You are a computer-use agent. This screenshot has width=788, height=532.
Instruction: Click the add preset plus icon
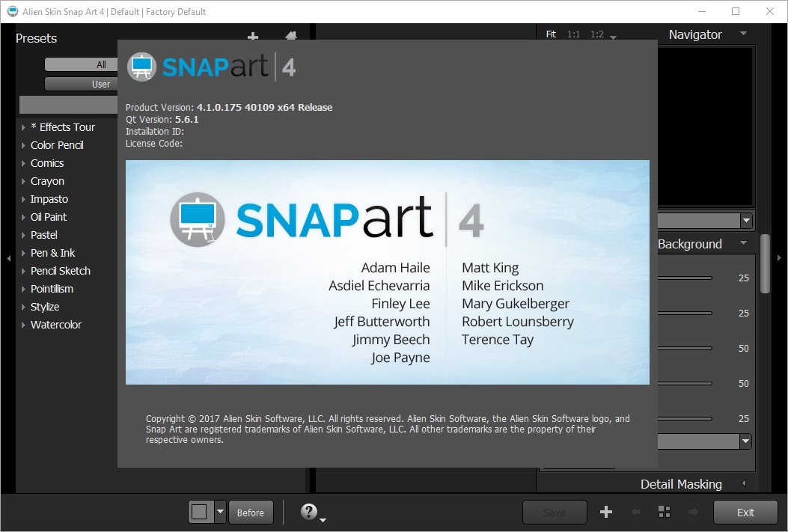point(253,37)
